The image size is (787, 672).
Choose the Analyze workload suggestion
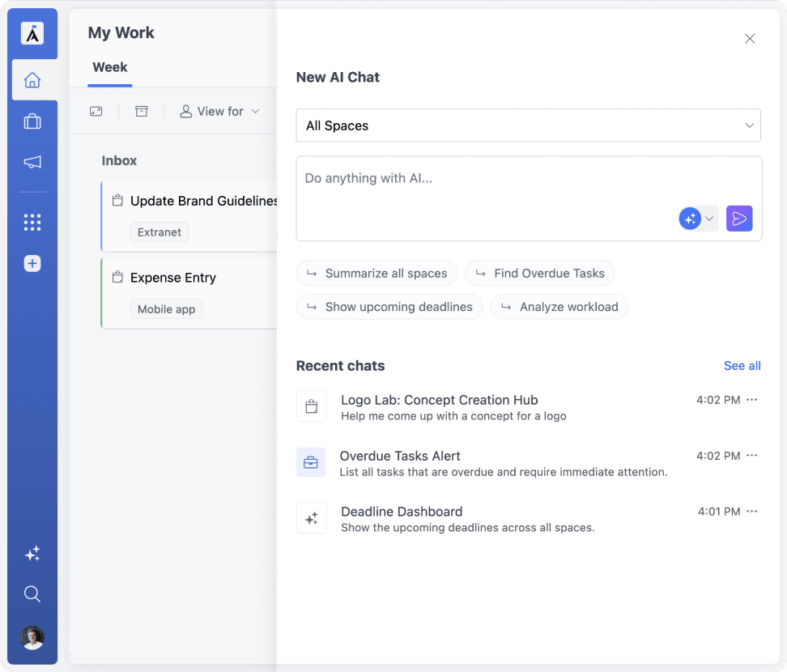pos(559,307)
